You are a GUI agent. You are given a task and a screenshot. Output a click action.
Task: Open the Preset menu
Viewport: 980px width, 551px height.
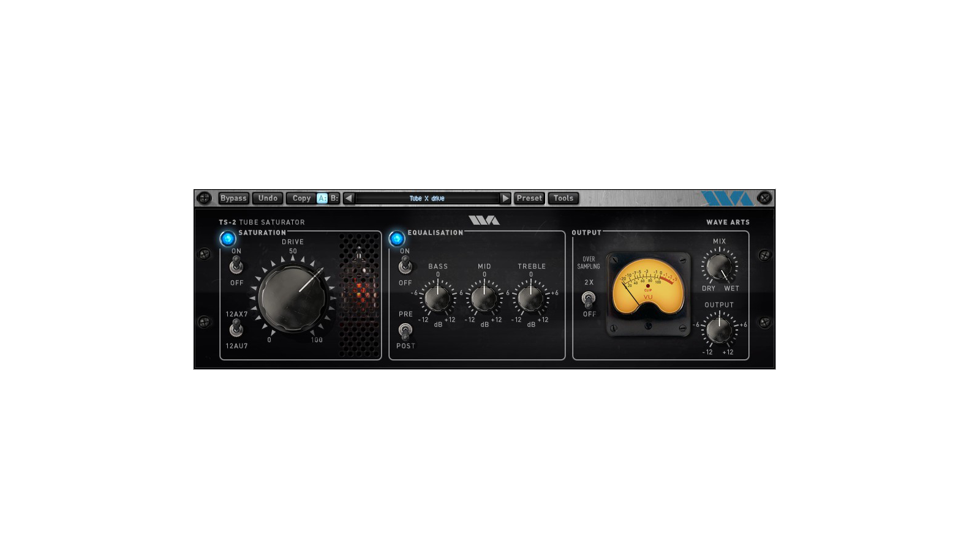click(x=529, y=198)
